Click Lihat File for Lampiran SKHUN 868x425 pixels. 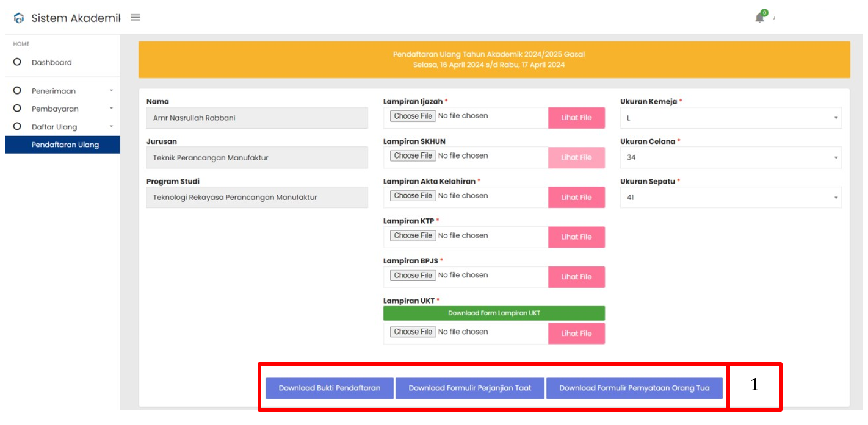coord(576,157)
